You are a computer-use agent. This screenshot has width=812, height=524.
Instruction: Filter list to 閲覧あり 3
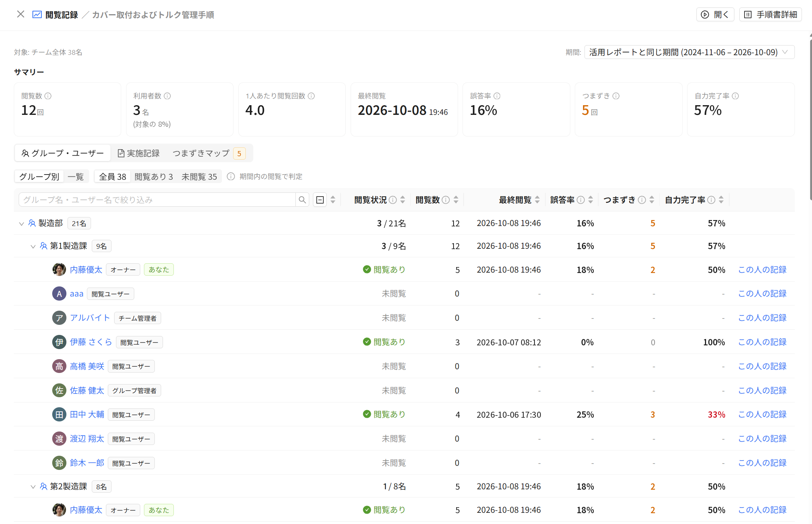(154, 176)
